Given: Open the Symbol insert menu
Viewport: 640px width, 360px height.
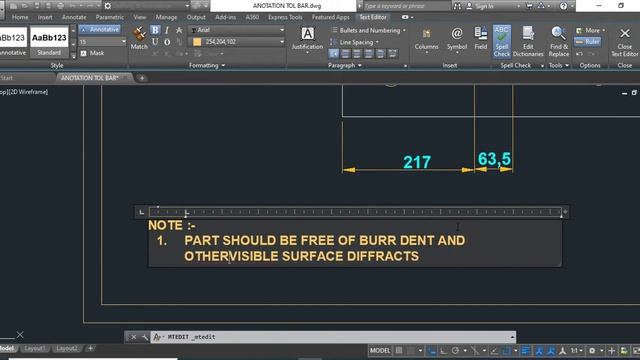Looking at the screenshot, I should [x=457, y=40].
